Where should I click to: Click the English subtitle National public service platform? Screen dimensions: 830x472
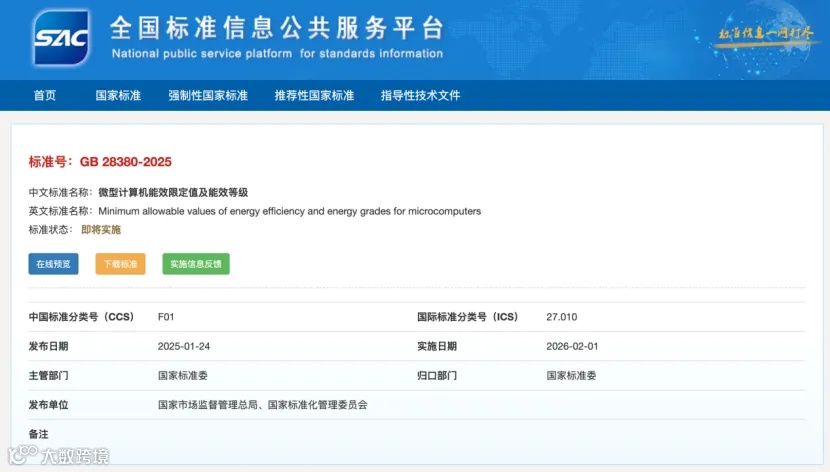tap(277, 53)
